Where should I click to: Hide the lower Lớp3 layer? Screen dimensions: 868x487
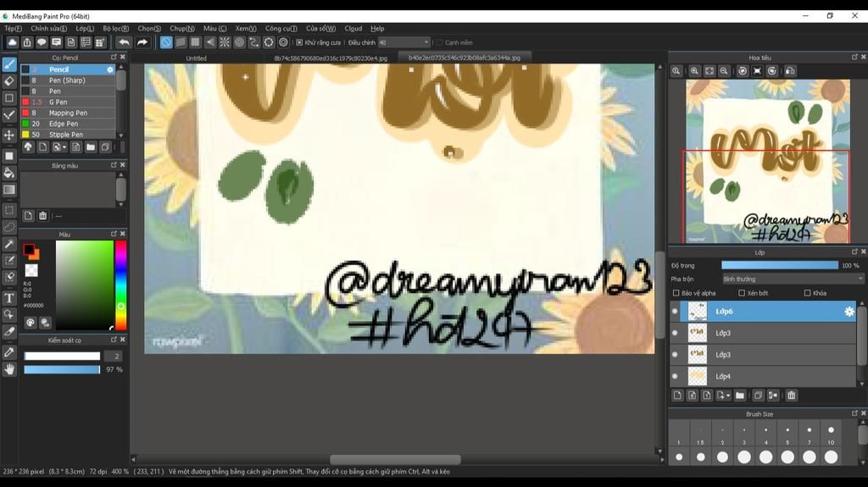[675, 355]
